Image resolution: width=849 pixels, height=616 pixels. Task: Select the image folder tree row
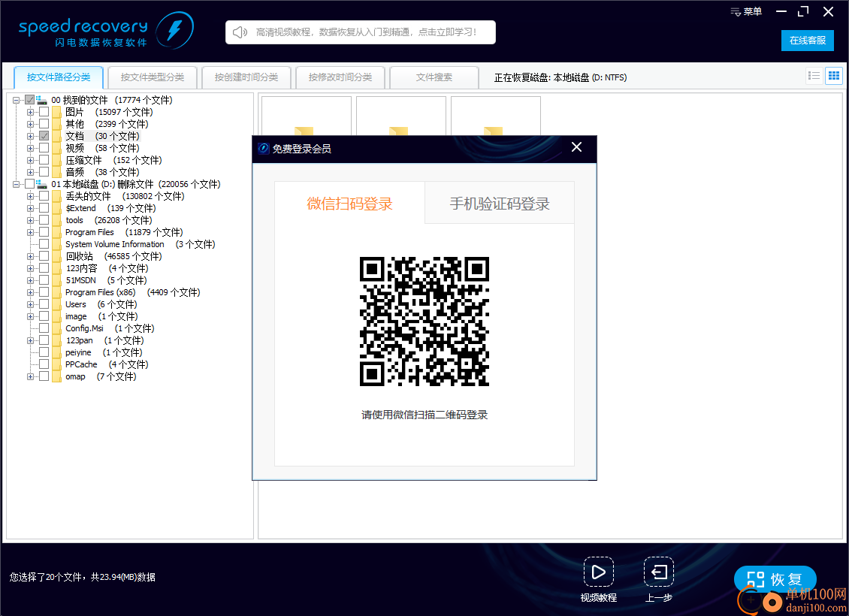click(x=101, y=316)
